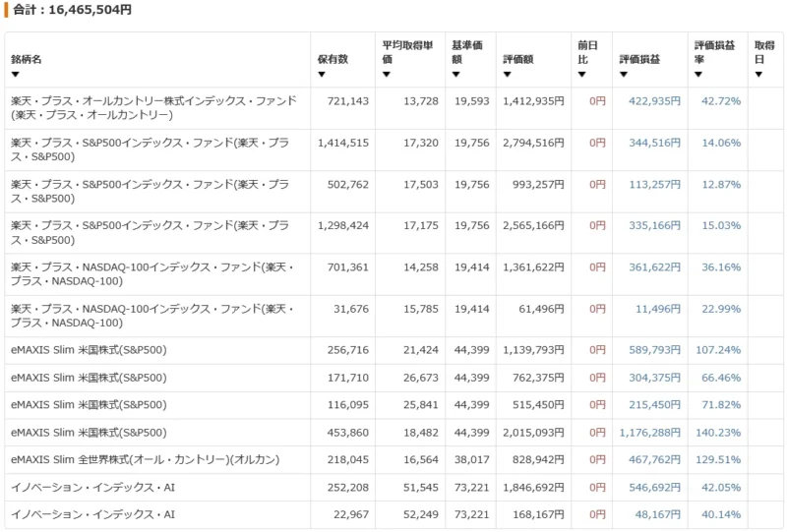Select 楽天・プラス・オールカントリー fund name
This screenshot has height=532, width=787.
coord(153,108)
